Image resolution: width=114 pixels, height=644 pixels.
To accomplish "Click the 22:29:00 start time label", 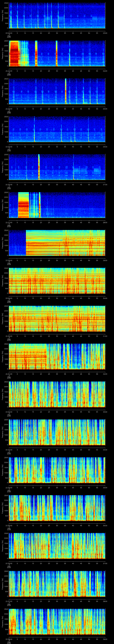I will pyautogui.click(x=9, y=298).
